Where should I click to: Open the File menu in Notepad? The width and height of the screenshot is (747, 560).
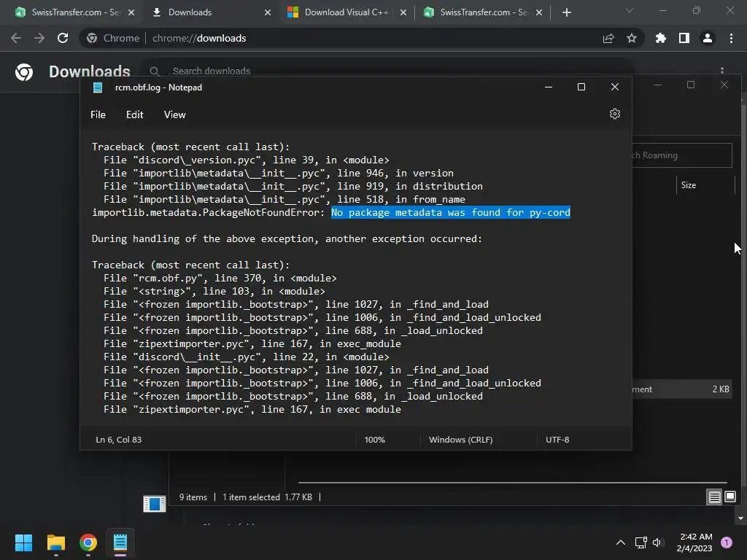[x=98, y=114]
